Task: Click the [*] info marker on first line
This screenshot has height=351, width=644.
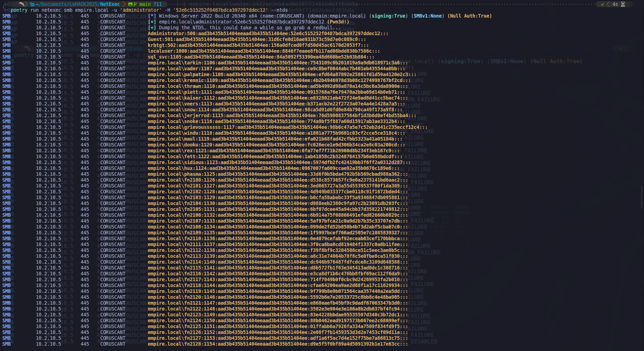Action: 152,16
